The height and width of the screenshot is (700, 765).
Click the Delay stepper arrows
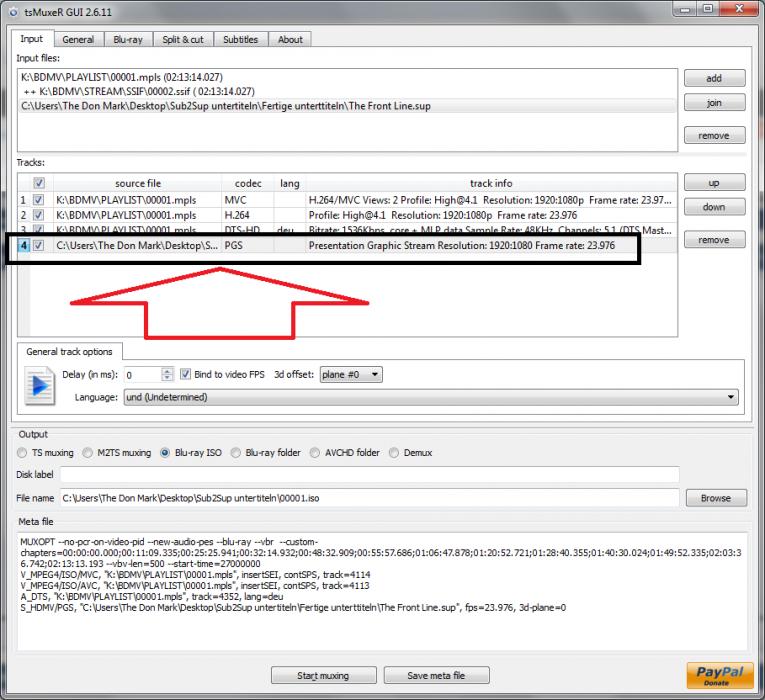[x=167, y=375]
